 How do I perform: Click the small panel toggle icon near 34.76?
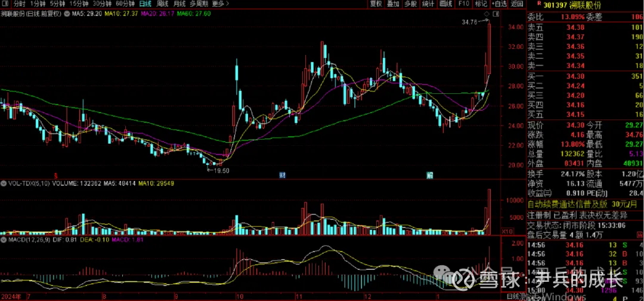coord(495,13)
